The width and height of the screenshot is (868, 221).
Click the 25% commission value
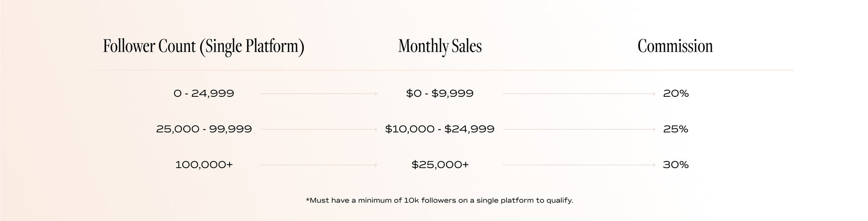click(x=676, y=129)
